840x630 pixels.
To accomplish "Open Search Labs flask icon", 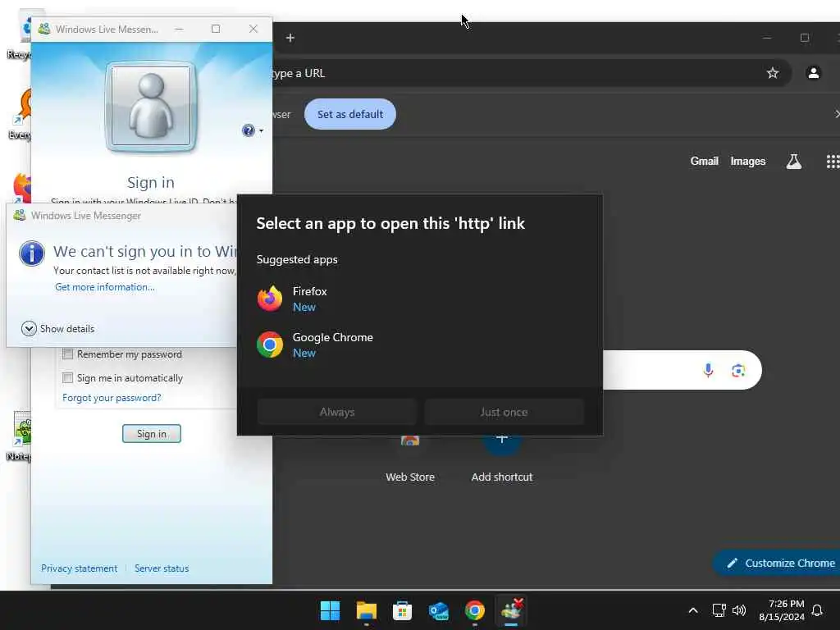I will pos(793,162).
